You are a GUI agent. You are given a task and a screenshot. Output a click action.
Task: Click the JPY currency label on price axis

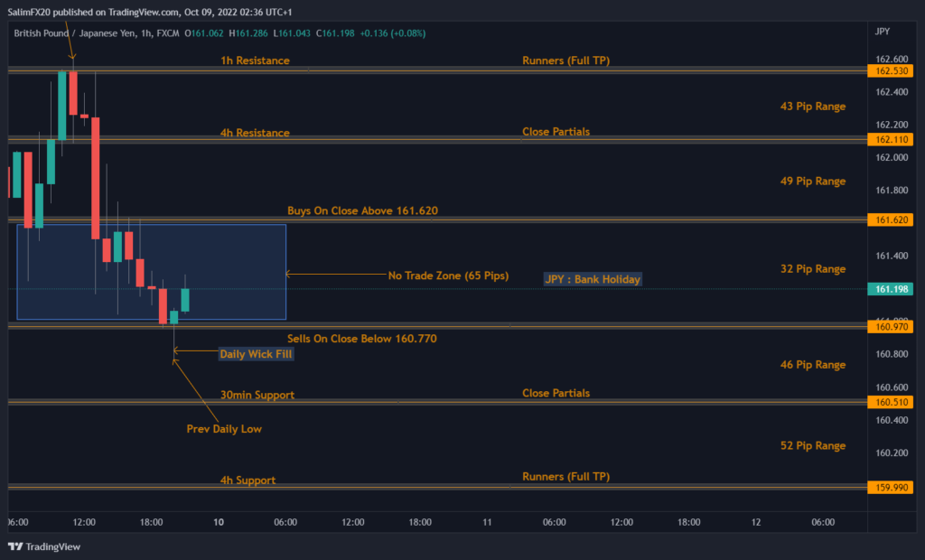click(x=883, y=32)
